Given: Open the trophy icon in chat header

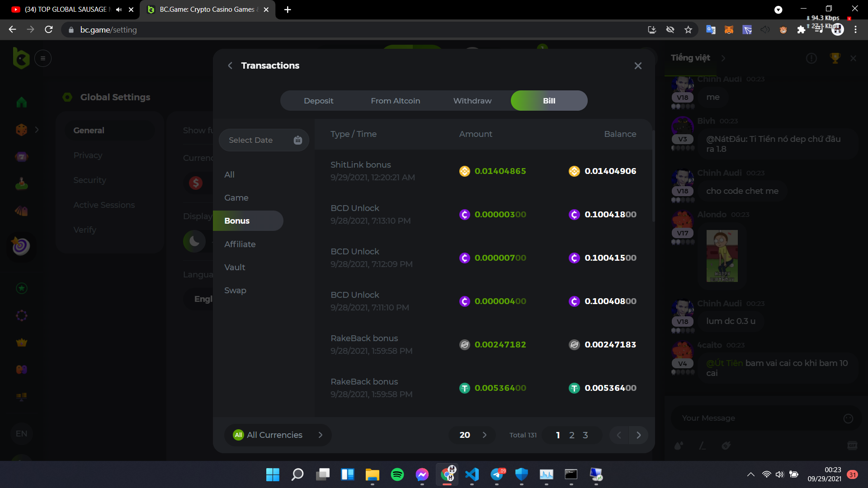Looking at the screenshot, I should [x=835, y=58].
